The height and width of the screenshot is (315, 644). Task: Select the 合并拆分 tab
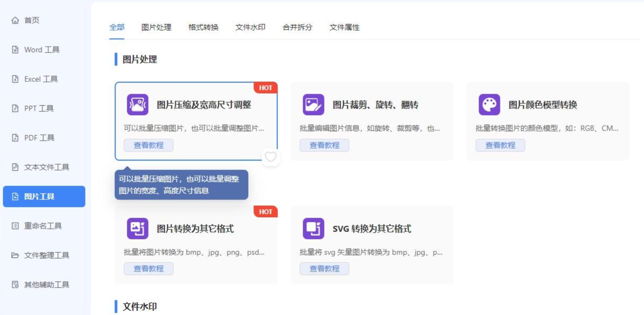click(x=297, y=27)
